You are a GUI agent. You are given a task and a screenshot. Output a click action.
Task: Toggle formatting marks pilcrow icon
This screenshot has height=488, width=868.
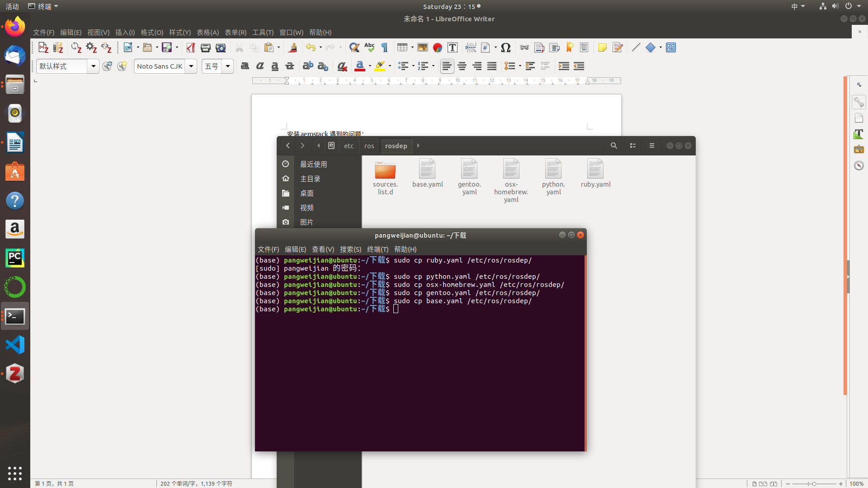(x=384, y=47)
